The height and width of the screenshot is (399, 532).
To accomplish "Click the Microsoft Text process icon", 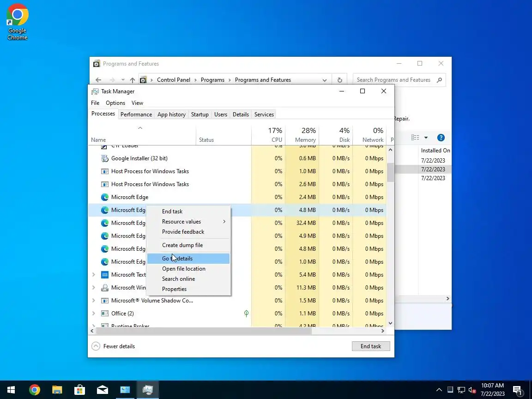I will [x=105, y=275].
